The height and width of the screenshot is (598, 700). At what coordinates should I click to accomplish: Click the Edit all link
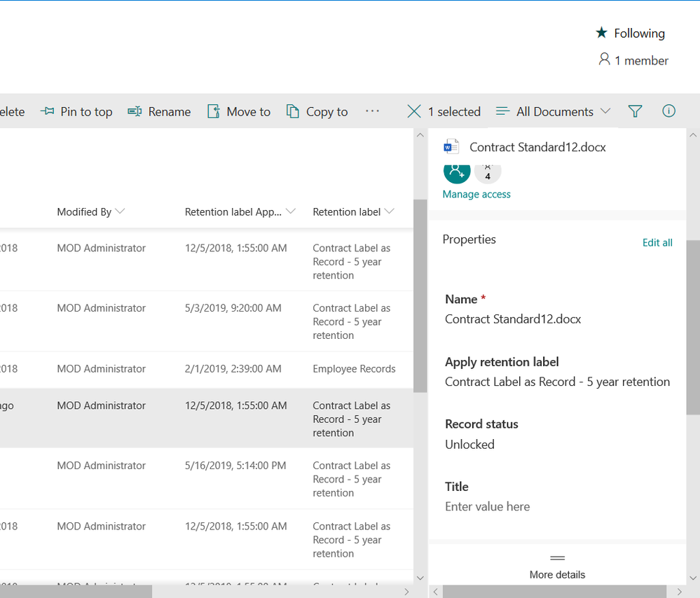pyautogui.click(x=657, y=242)
